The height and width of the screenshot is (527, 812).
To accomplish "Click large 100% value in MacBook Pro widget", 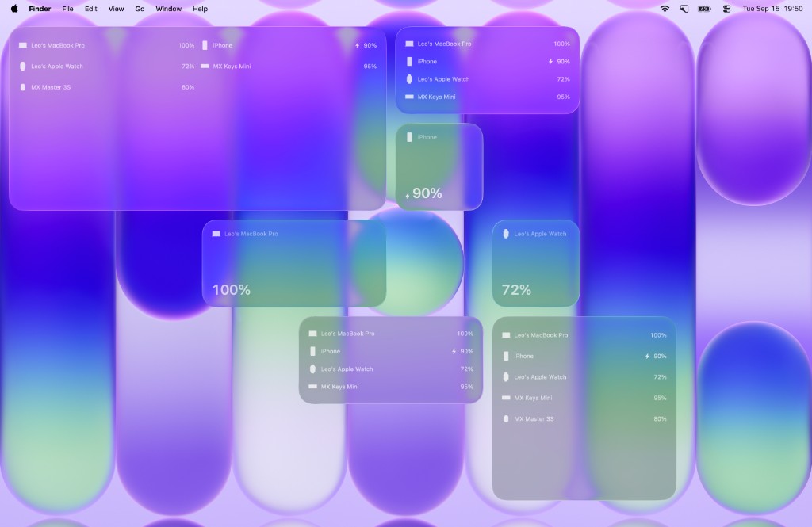I will coord(232,290).
